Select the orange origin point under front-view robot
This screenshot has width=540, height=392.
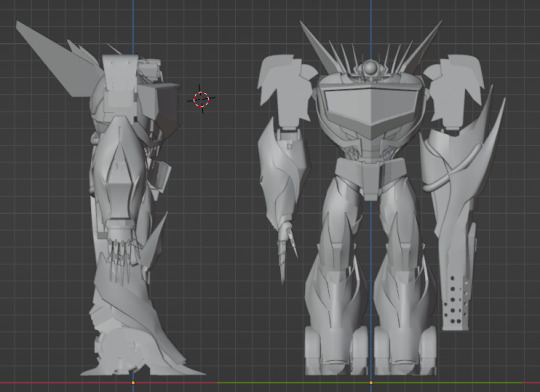click(x=371, y=383)
